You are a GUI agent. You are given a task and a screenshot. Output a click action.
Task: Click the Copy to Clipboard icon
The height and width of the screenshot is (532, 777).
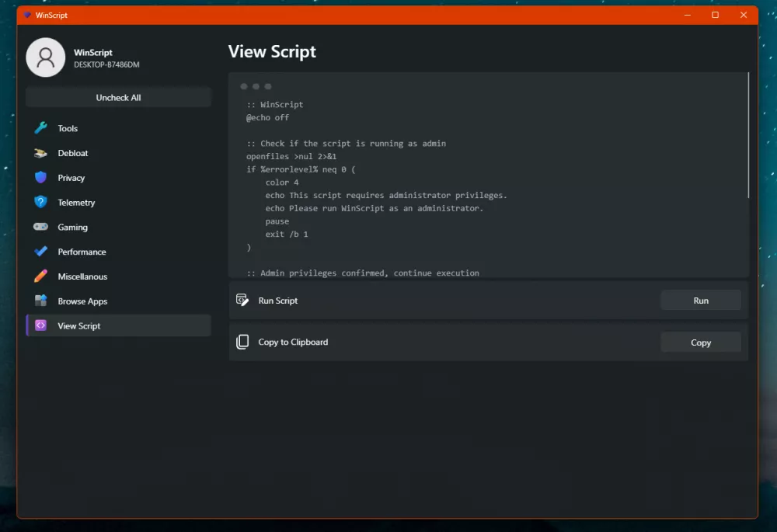[242, 342]
